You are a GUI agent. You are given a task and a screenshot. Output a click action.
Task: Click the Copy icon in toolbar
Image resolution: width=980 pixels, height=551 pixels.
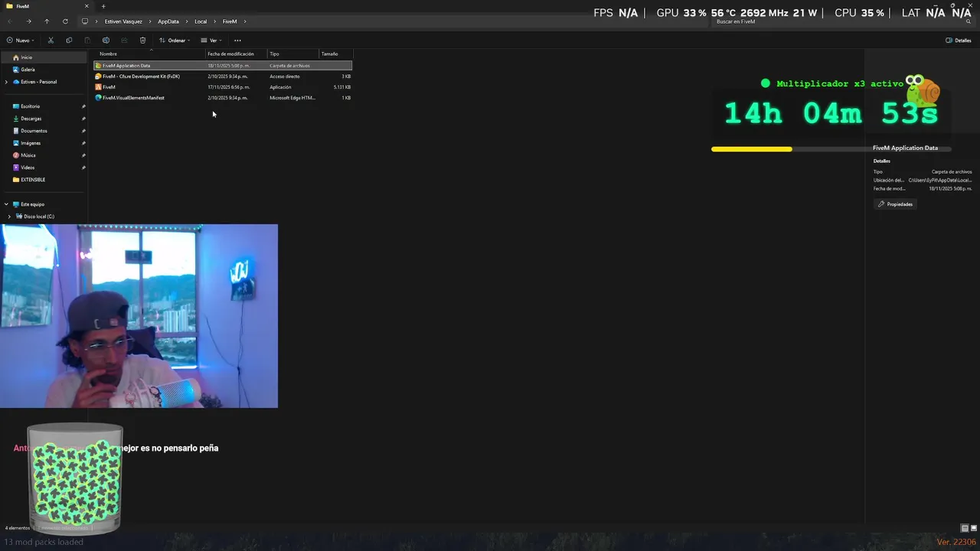69,41
